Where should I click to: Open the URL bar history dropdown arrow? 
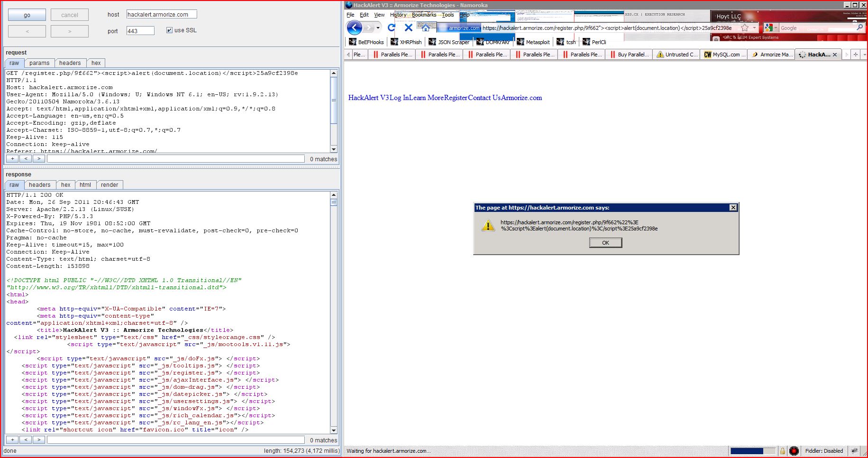[x=754, y=28]
